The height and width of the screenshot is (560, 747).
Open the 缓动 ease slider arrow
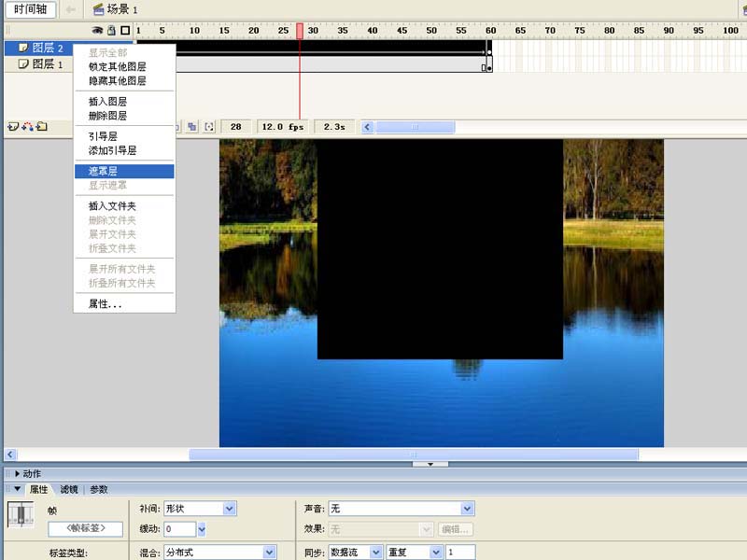coord(202,529)
